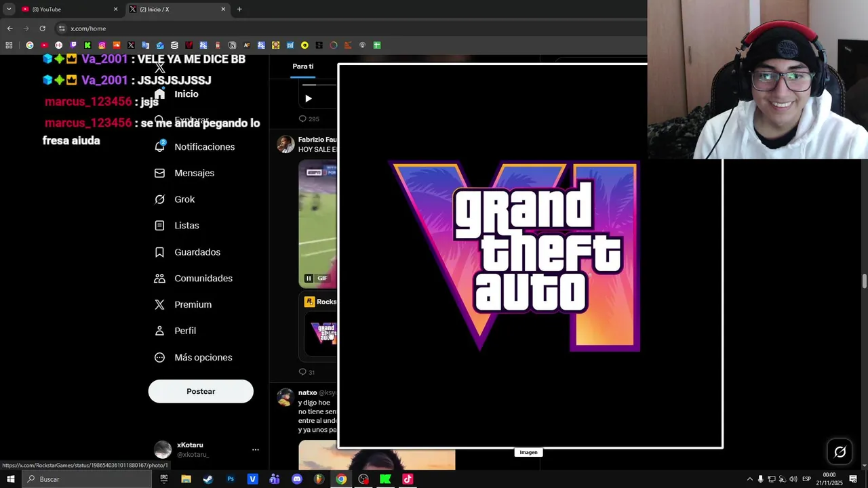Open the apps grid in bookmarks bar
868x488 pixels.
pos(9,45)
